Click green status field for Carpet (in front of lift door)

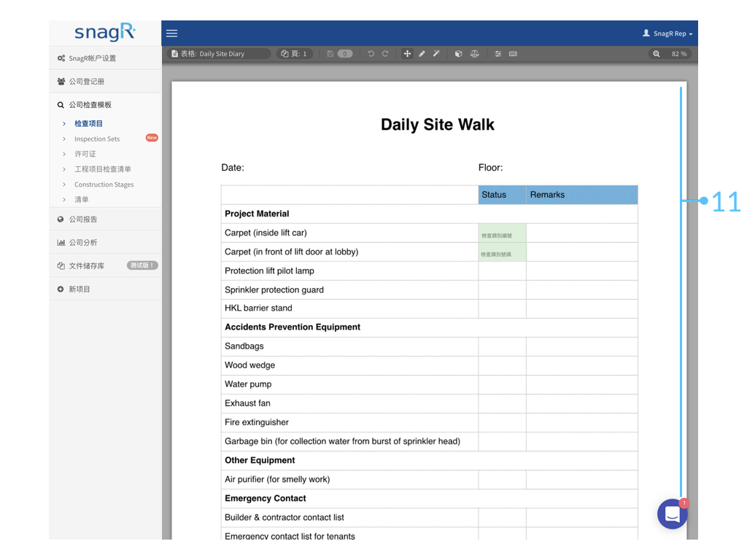[502, 252]
